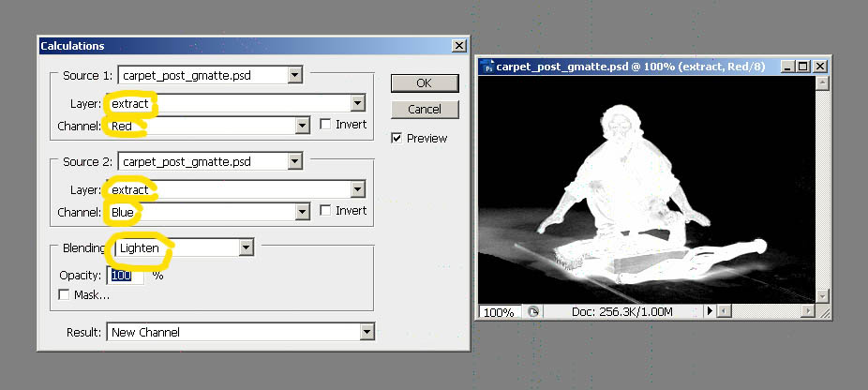Close the Calculations dialog with X
Viewport: 868px width, 390px height.
(x=459, y=45)
